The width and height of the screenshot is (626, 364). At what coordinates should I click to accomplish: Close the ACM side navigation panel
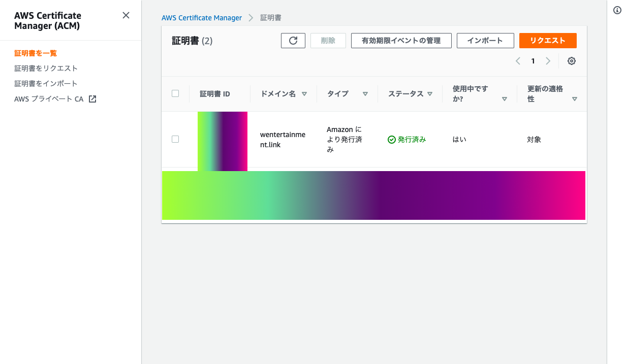[x=126, y=15]
